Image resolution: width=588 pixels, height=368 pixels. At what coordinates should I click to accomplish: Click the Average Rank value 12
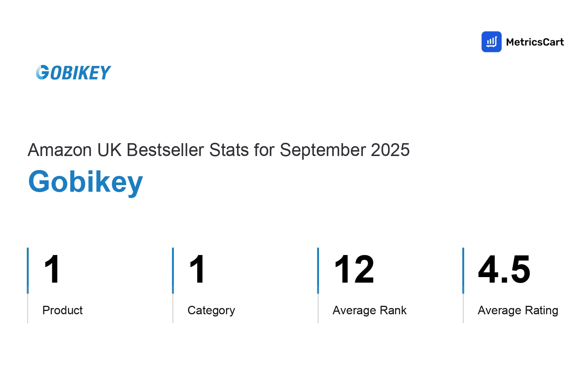(354, 270)
